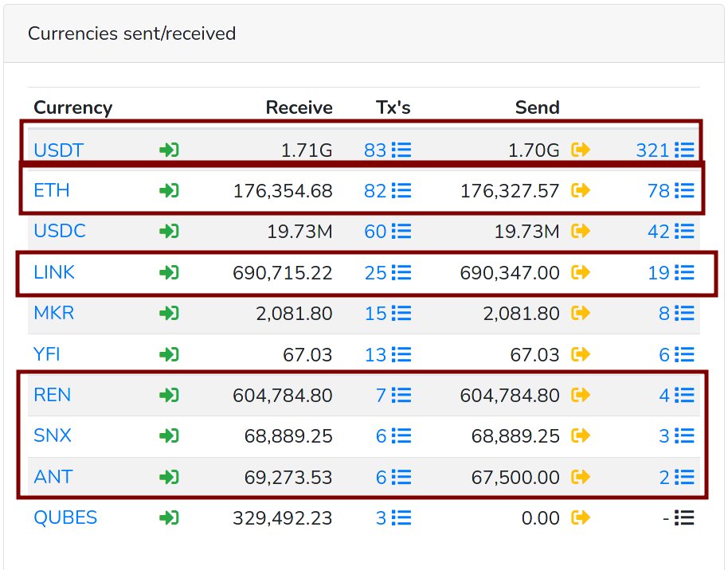Open the MKR currency link

[54, 314]
